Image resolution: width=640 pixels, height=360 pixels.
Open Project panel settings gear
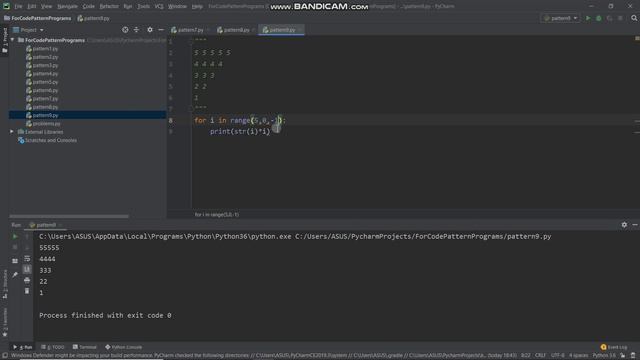click(x=150, y=30)
